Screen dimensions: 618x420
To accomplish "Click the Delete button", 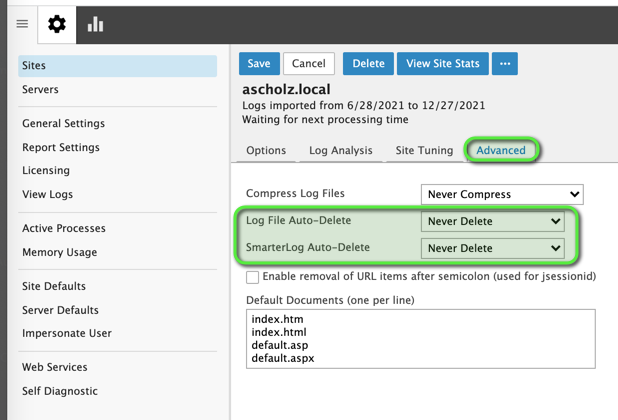I will 368,63.
